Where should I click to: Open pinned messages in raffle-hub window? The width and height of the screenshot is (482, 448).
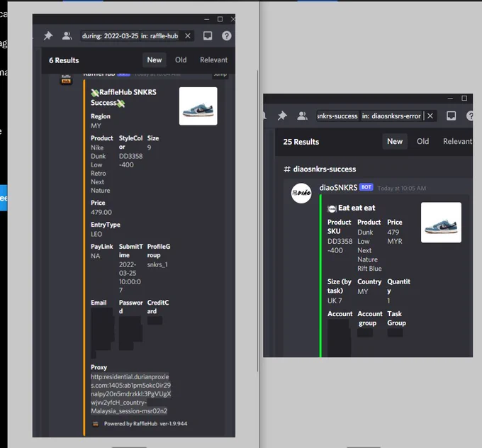tap(48, 36)
